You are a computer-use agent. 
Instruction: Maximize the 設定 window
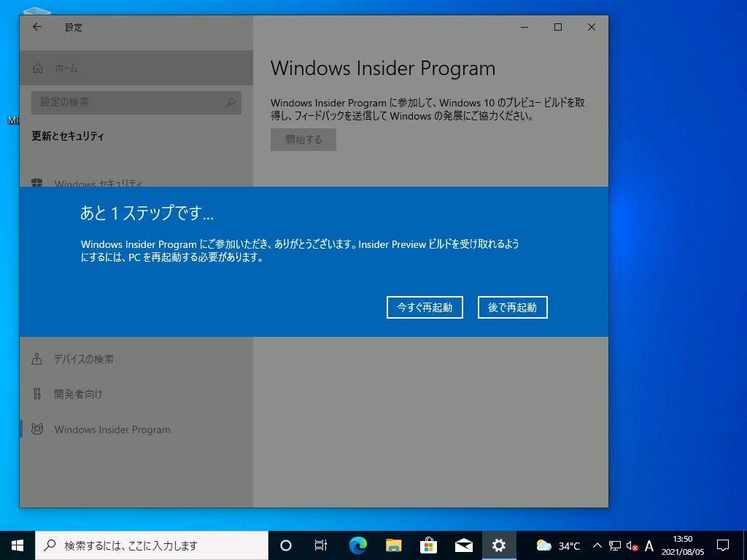(558, 27)
